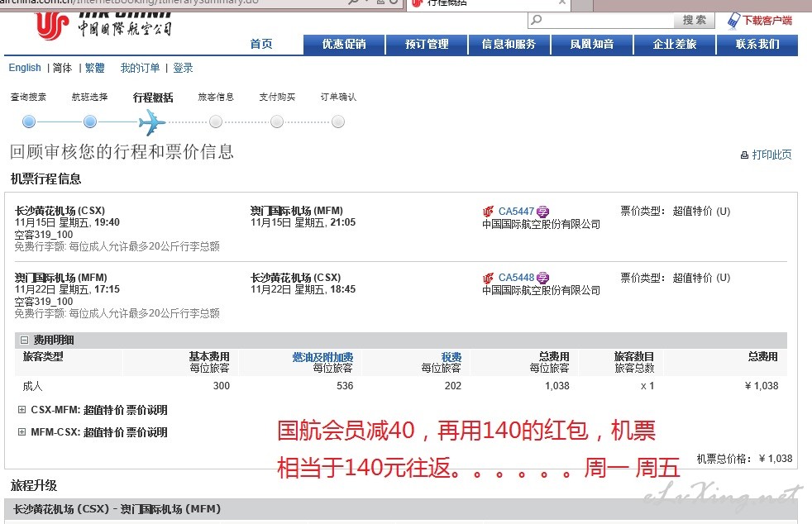Click 票价类型 超值特价 (U) for flight CA5448
The image size is (812, 524).
(676, 278)
